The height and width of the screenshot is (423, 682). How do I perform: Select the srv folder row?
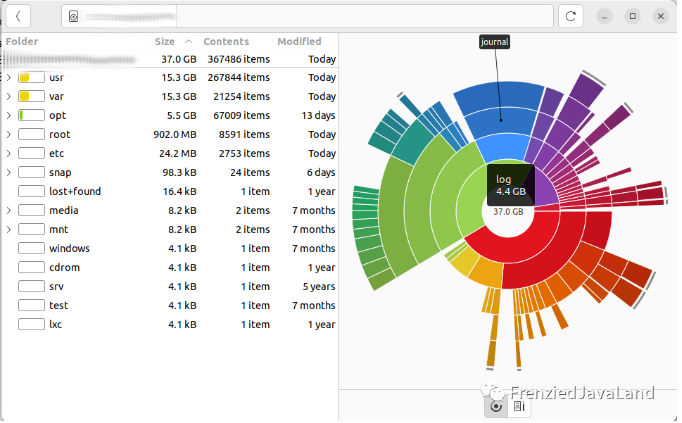pyautogui.click(x=170, y=286)
